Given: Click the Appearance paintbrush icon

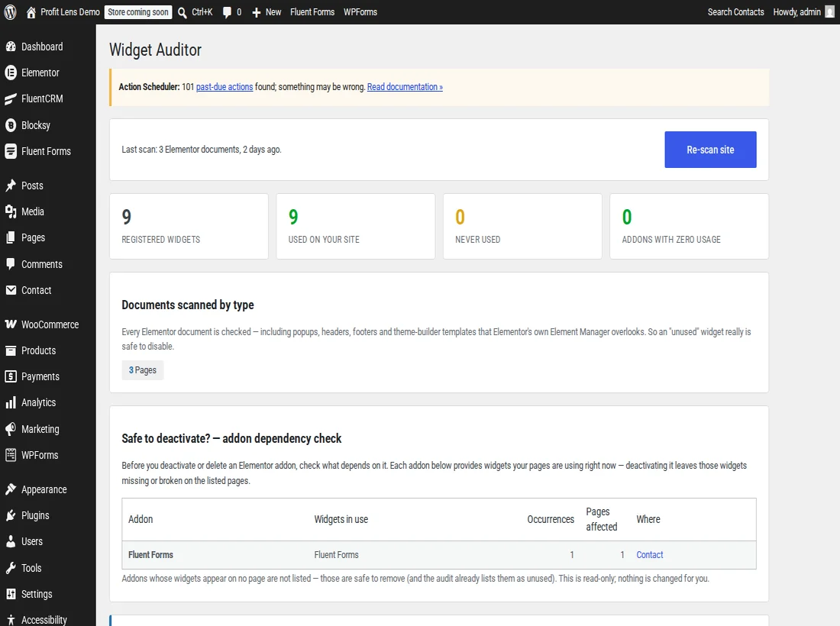Looking at the screenshot, I should click(11, 489).
